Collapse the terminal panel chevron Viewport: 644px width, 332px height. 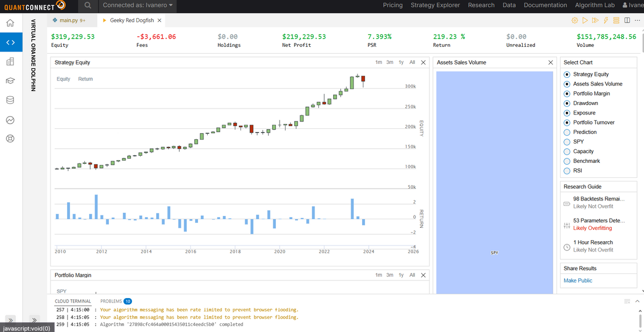[638, 301]
